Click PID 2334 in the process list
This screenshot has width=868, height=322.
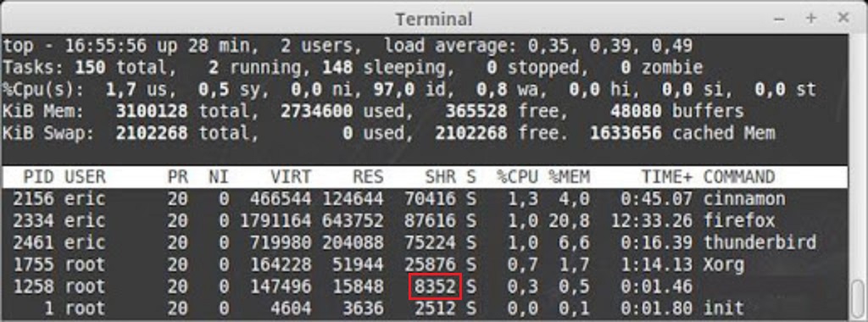(x=34, y=221)
